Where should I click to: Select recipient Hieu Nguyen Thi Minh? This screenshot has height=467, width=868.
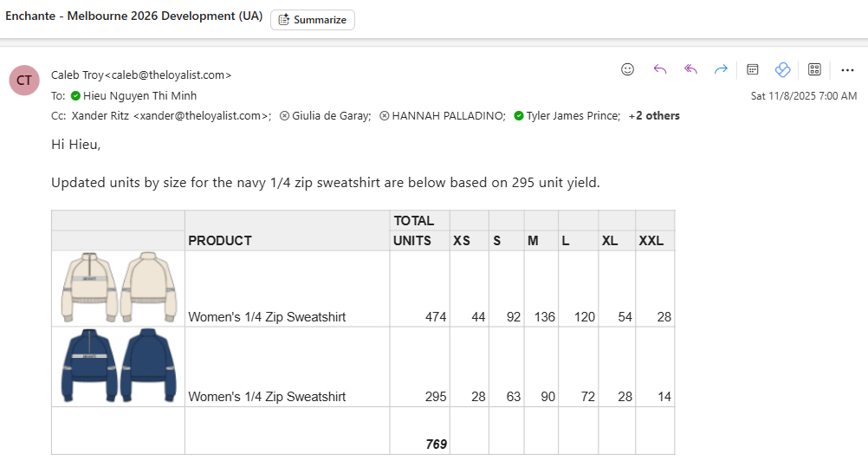139,96
